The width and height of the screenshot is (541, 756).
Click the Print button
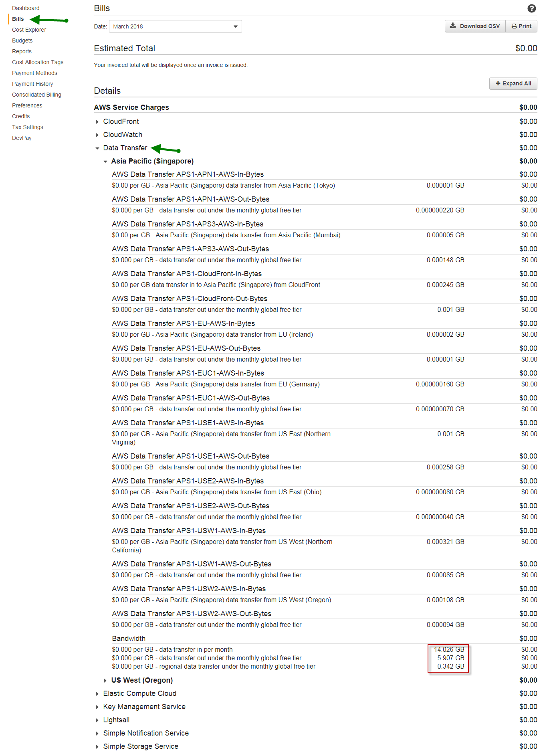(521, 26)
